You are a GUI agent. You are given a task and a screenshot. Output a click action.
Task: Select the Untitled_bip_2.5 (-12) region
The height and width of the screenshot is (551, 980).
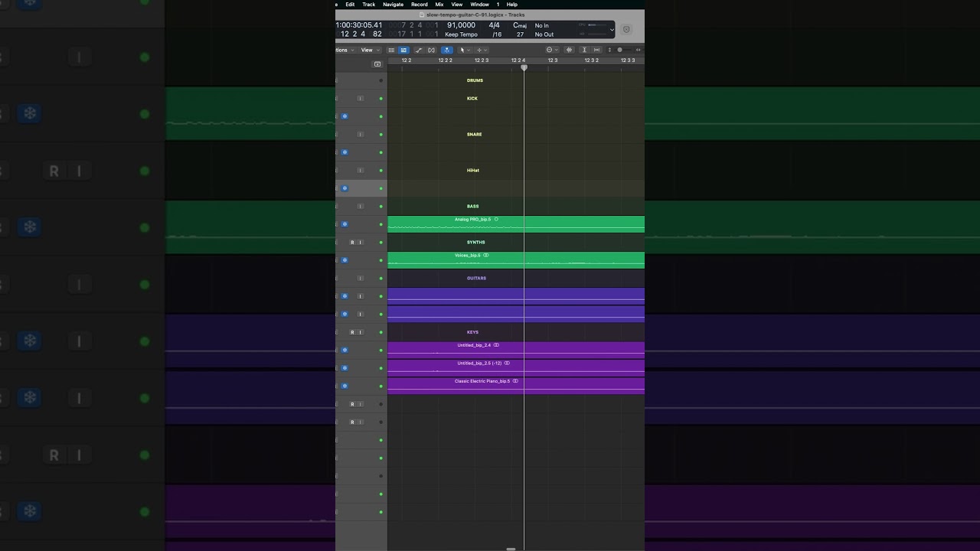click(x=516, y=368)
